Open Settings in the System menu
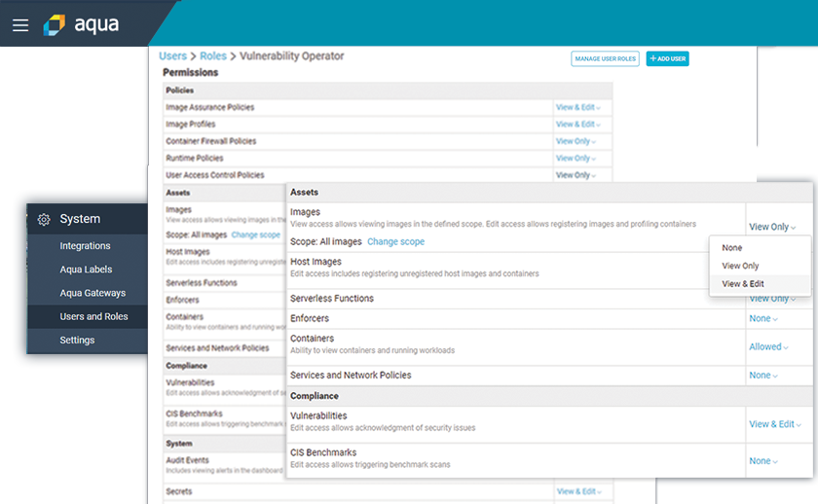This screenshot has width=818, height=504. (x=77, y=340)
